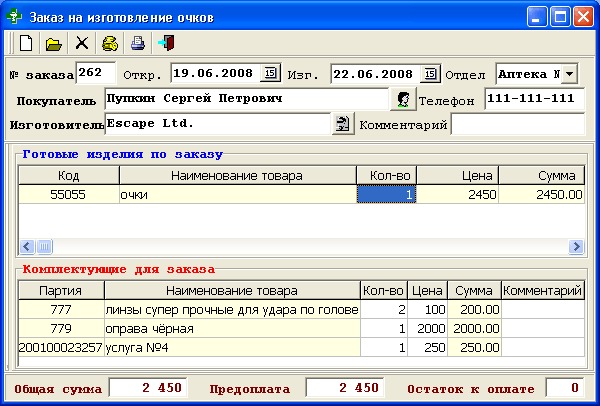Click right arrow of horizontal scrollbar

coord(577,246)
